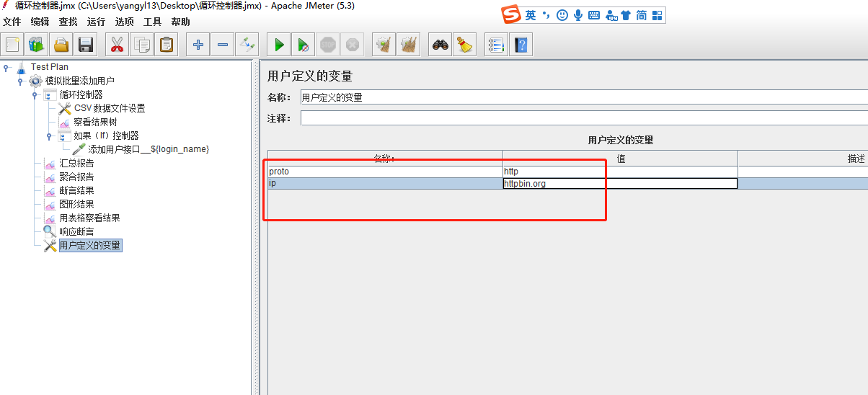Open the 选项 menu
868x395 pixels.
coord(124,22)
